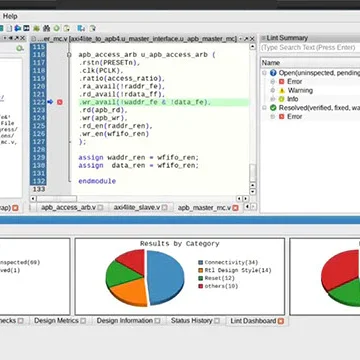Image resolution: width=360 pixels, height=360 pixels.
Task: Click the red others(10) legend swatch
Action: coord(200,286)
